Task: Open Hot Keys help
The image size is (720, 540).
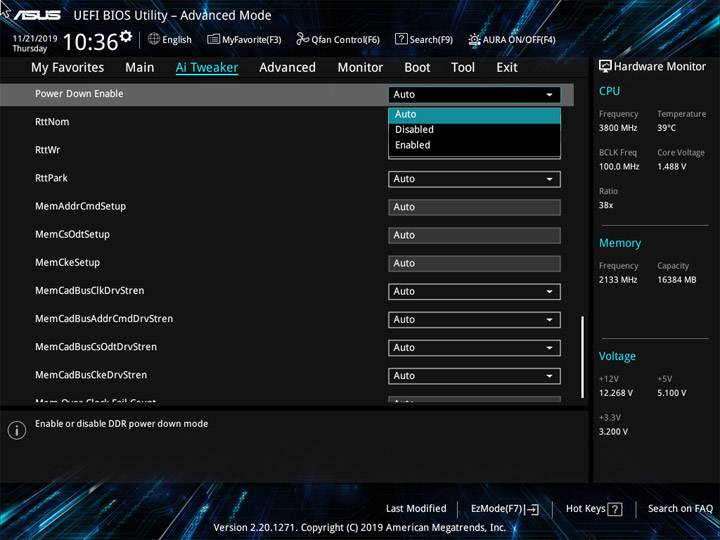Action: [x=594, y=509]
